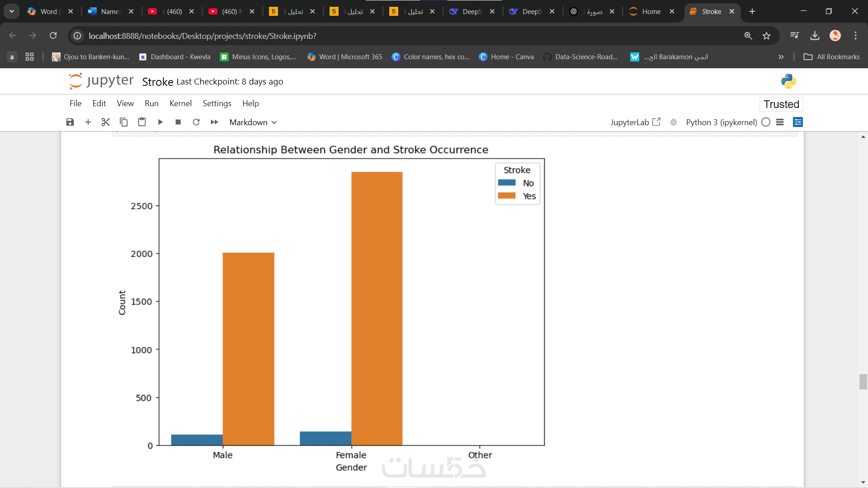
Task: Click the orange Yes legend swatch
Action: [x=507, y=196]
